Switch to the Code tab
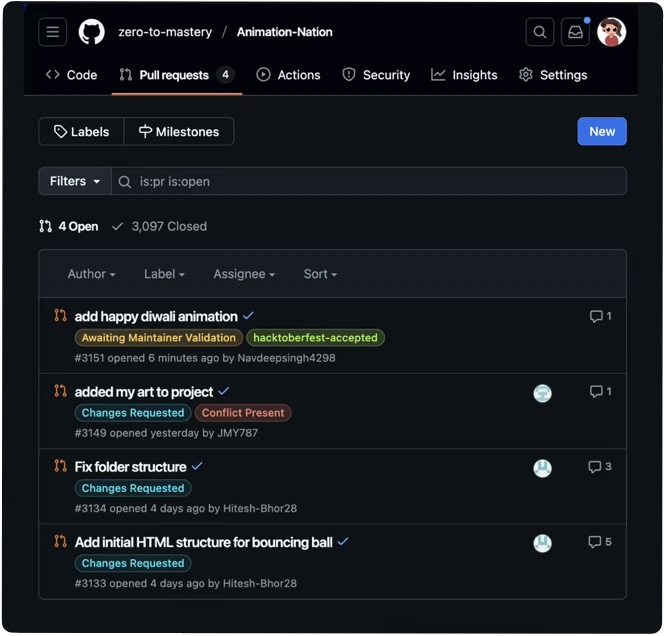This screenshot has height=636, width=666. (x=71, y=75)
